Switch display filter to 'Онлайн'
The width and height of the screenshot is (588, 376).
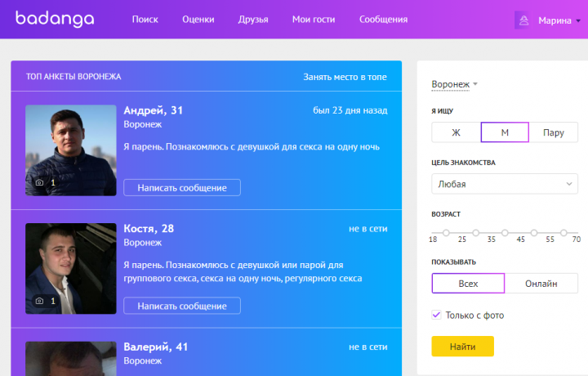pos(541,284)
